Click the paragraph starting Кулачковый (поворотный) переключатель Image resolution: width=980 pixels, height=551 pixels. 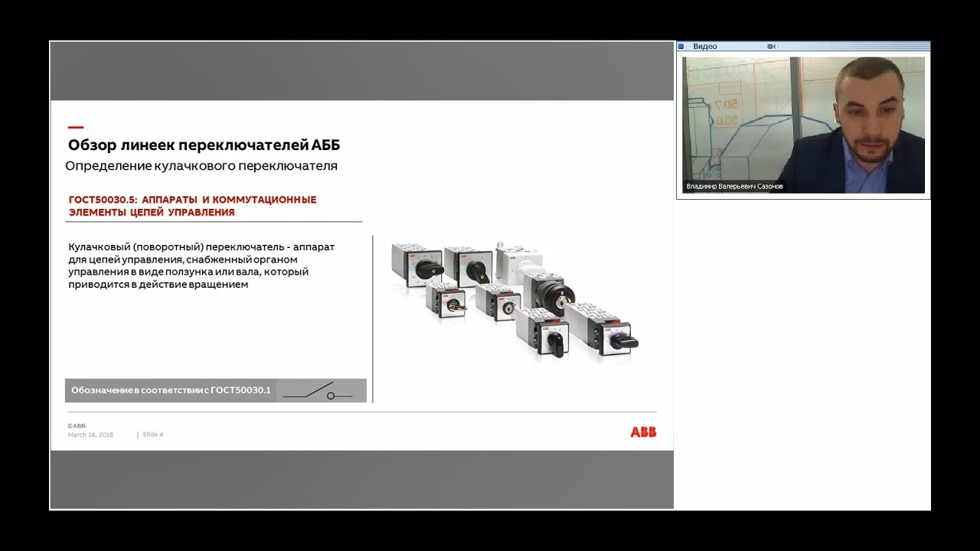(201, 266)
